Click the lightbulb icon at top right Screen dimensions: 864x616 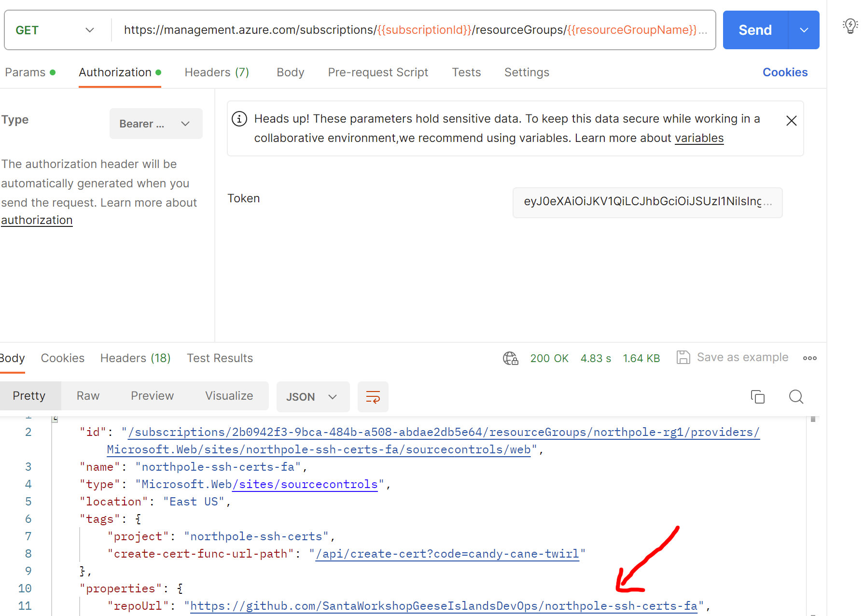pyautogui.click(x=850, y=26)
